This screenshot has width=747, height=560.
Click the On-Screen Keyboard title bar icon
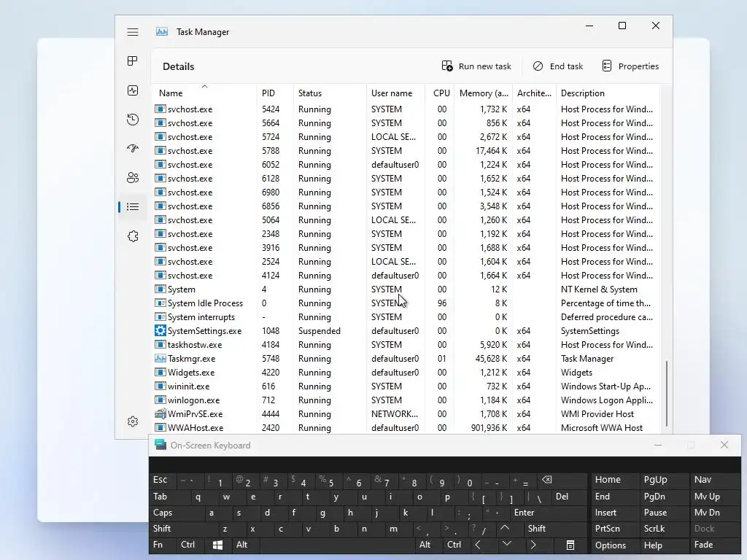[x=160, y=445]
